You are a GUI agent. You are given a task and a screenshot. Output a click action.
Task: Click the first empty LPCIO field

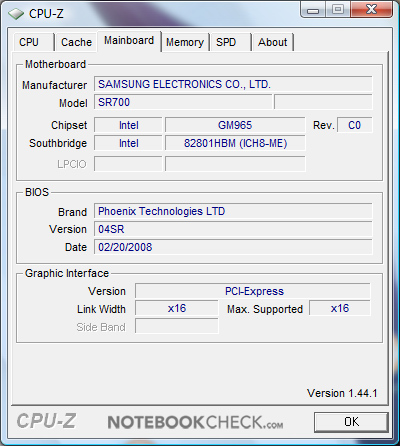tap(128, 164)
